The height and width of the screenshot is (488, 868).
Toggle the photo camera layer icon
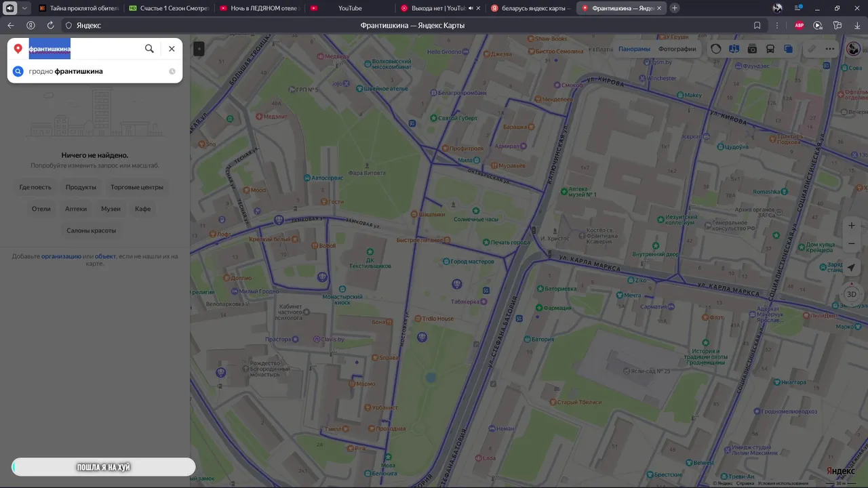point(752,49)
